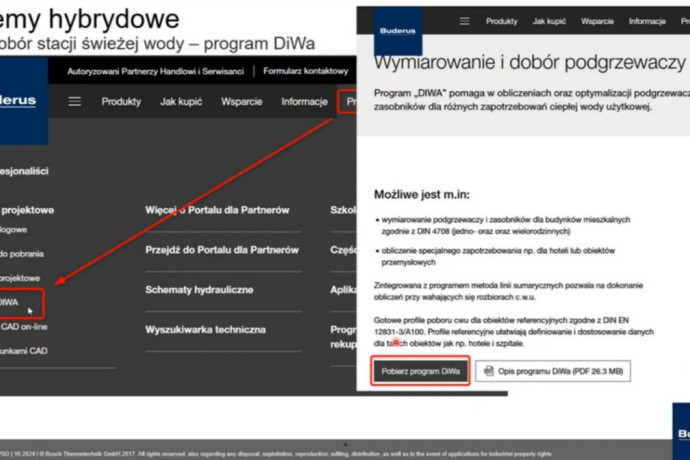Screen dimensions: 690x460
Task: Click paragraph 'Gotowe profile poboru cwu'
Action: click(514, 332)
